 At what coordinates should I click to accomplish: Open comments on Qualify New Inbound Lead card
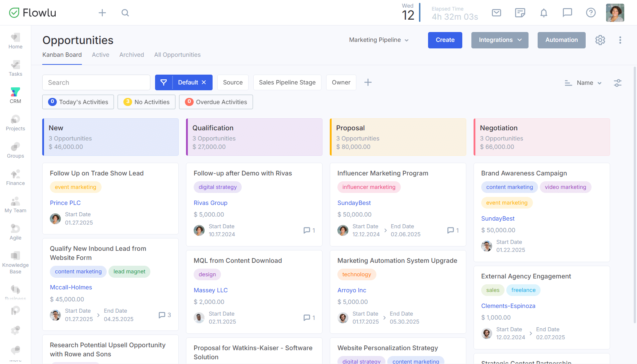click(x=165, y=315)
